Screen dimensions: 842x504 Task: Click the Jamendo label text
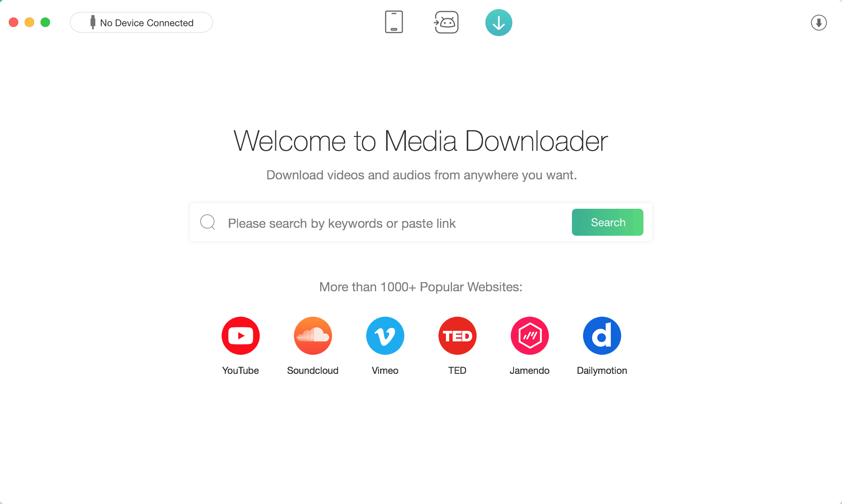coord(529,370)
